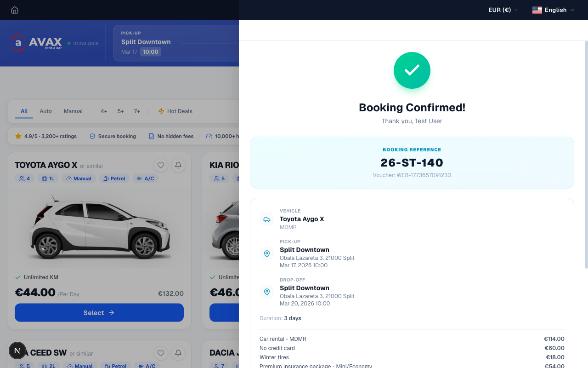The height and width of the screenshot is (368, 588).
Task: Toggle the Hot Deals filter
Action: pos(175,111)
